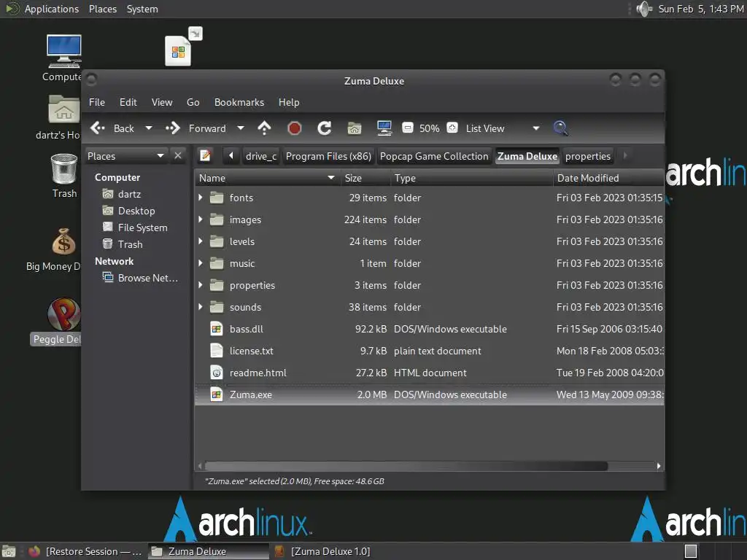
Task: Go back with the Back arrow button
Action: pyautogui.click(x=112, y=128)
